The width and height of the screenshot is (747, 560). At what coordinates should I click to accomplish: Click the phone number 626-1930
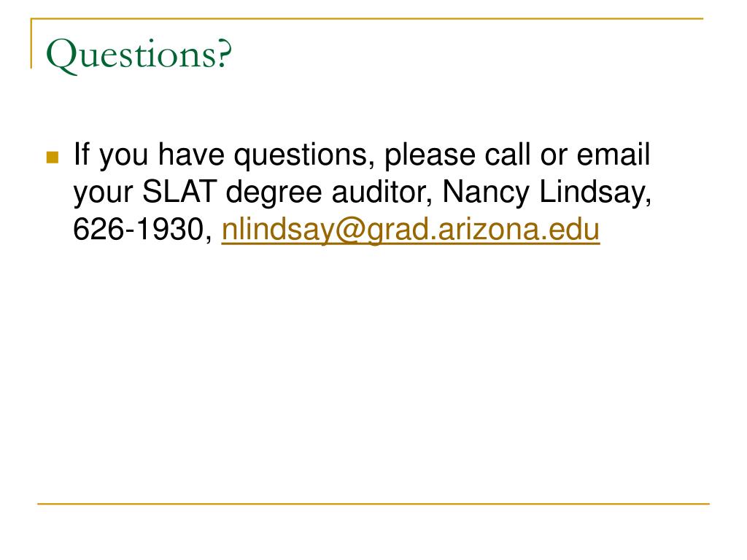[138, 229]
